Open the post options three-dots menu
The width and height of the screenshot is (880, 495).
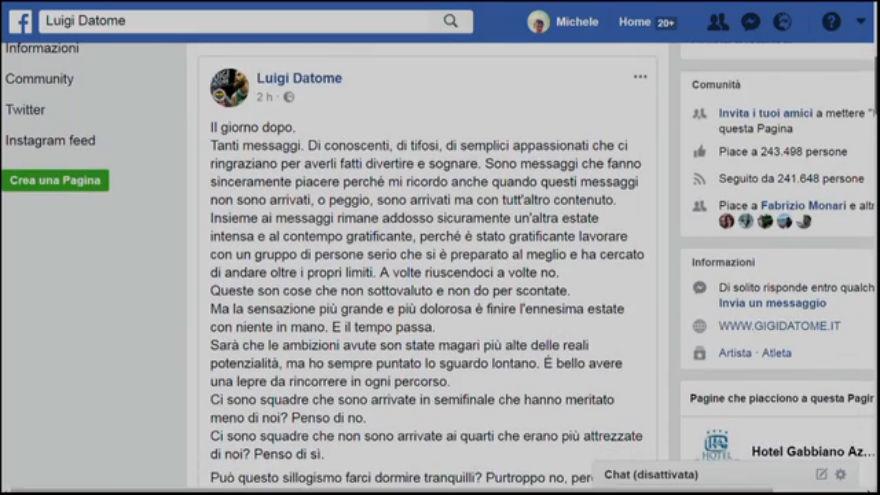[640, 77]
